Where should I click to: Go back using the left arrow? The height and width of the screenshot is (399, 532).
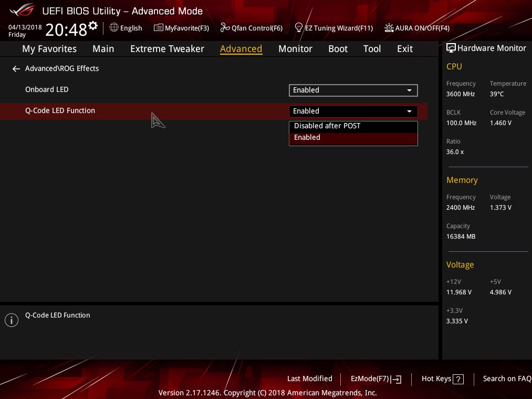16,69
